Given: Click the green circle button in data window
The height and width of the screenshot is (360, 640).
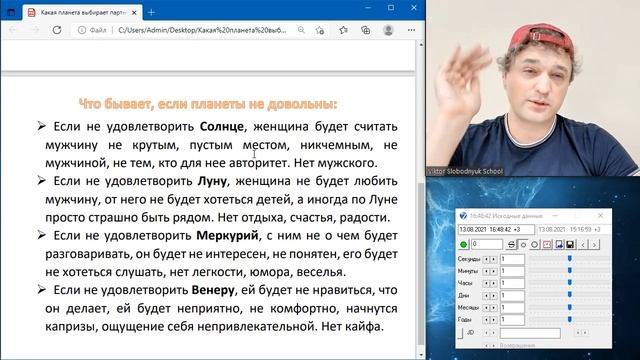Looking at the screenshot, I should coord(463,244).
